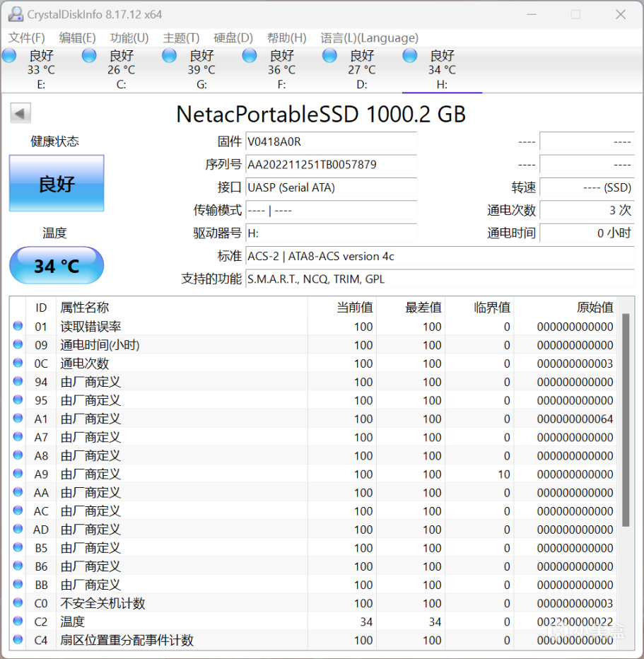Image resolution: width=644 pixels, height=659 pixels.
Task: Open the 帮助(H) menu
Action: (287, 37)
